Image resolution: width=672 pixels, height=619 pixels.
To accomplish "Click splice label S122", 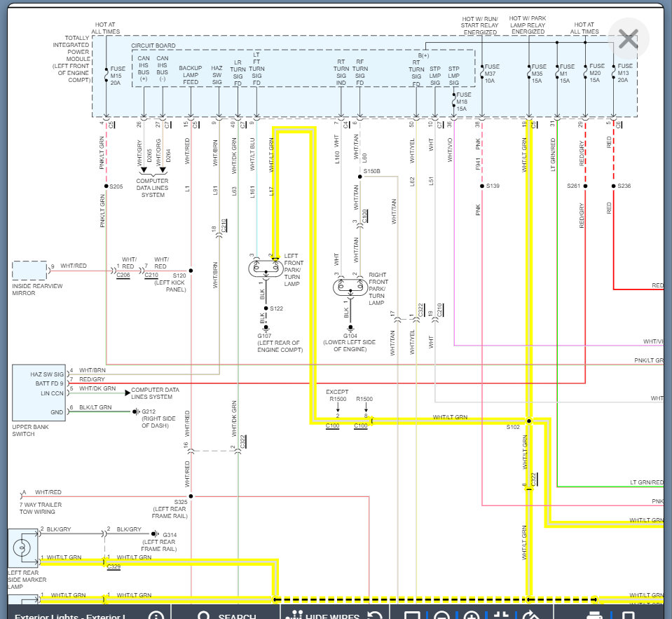I will tap(276, 308).
